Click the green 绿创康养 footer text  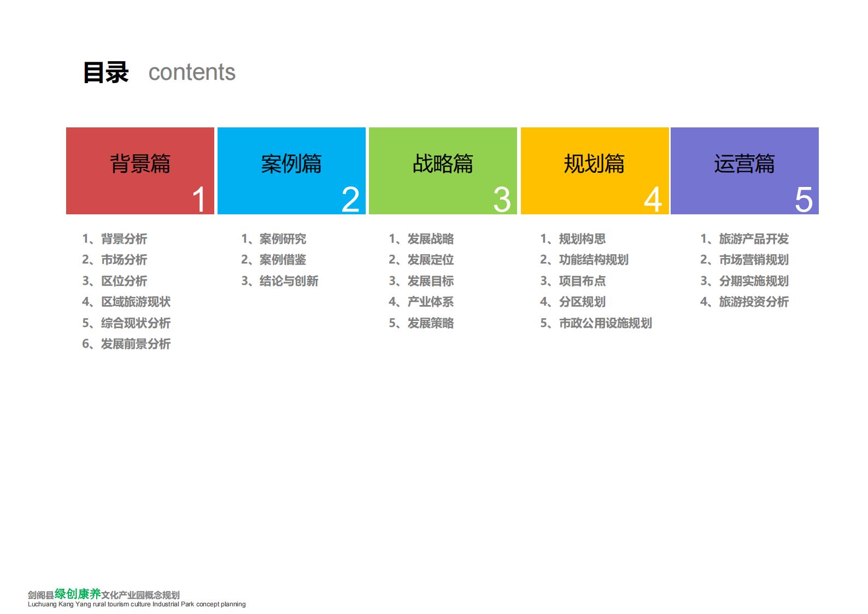[x=78, y=594]
